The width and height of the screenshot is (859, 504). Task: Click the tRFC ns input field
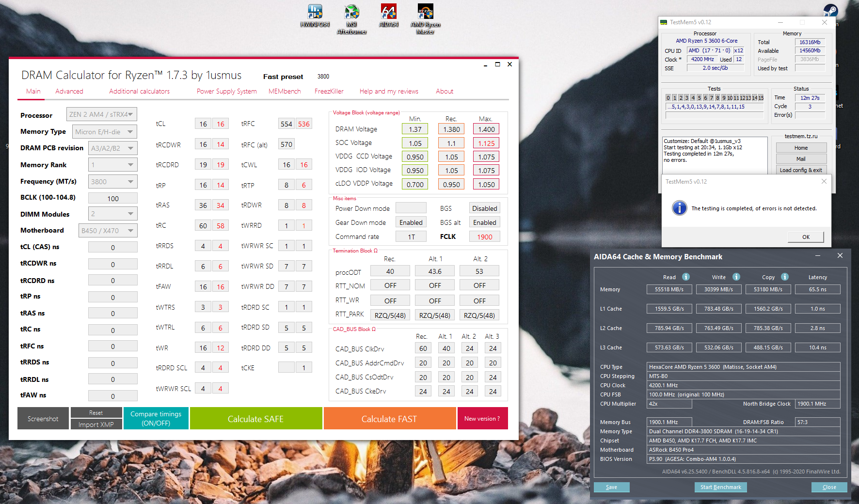point(113,346)
